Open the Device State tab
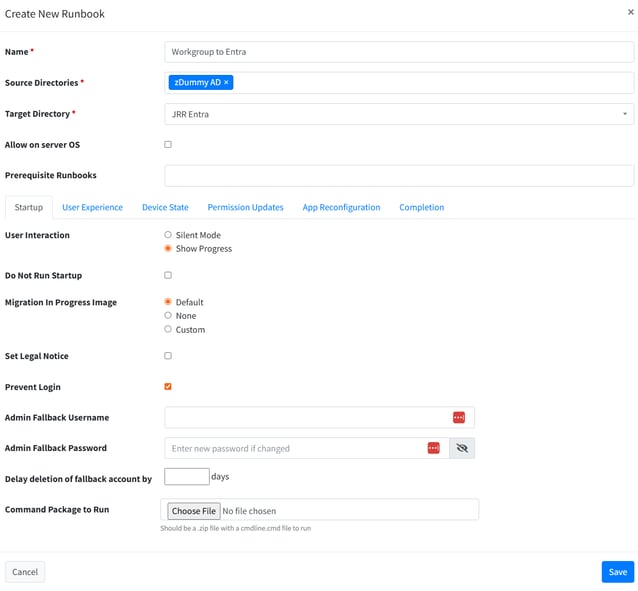Screen dimensions: 638x591 point(165,207)
